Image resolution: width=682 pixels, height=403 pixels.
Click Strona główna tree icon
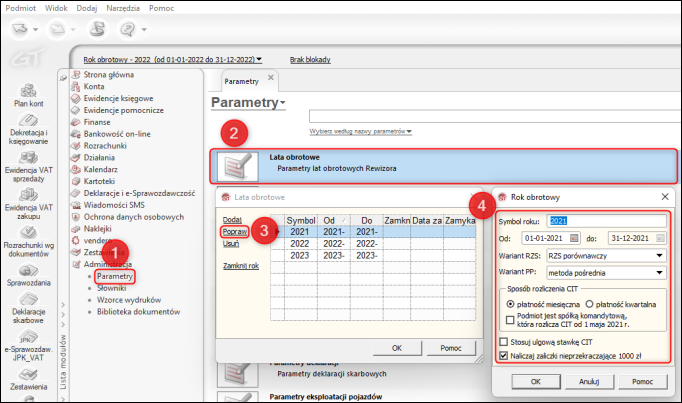pyautogui.click(x=76, y=74)
